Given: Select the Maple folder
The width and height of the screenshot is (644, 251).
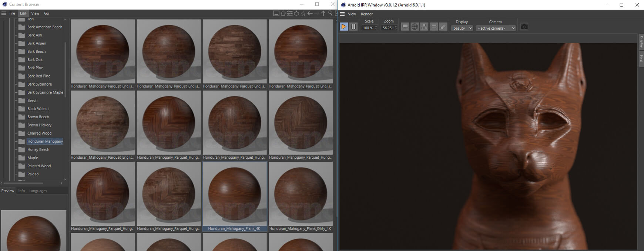Looking at the screenshot, I should click(33, 158).
